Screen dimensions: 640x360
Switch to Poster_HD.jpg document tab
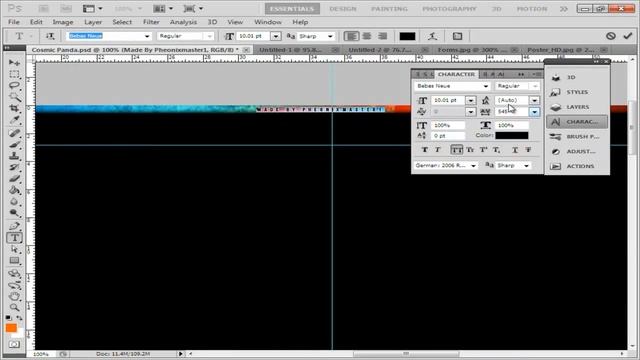[x=561, y=50]
